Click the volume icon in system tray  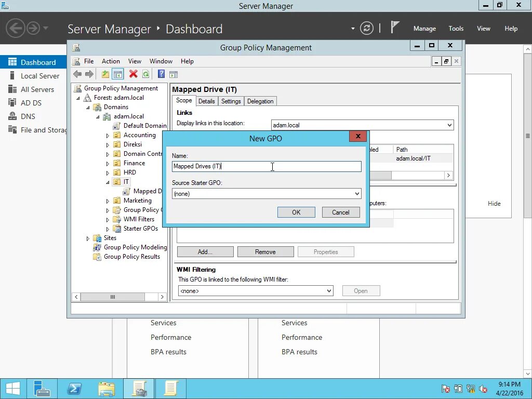click(x=483, y=389)
